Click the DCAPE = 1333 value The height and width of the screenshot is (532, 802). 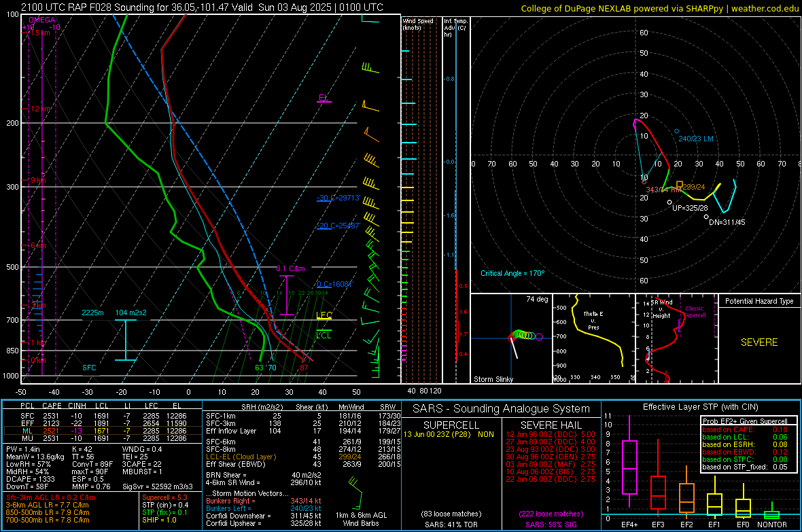tap(30, 479)
